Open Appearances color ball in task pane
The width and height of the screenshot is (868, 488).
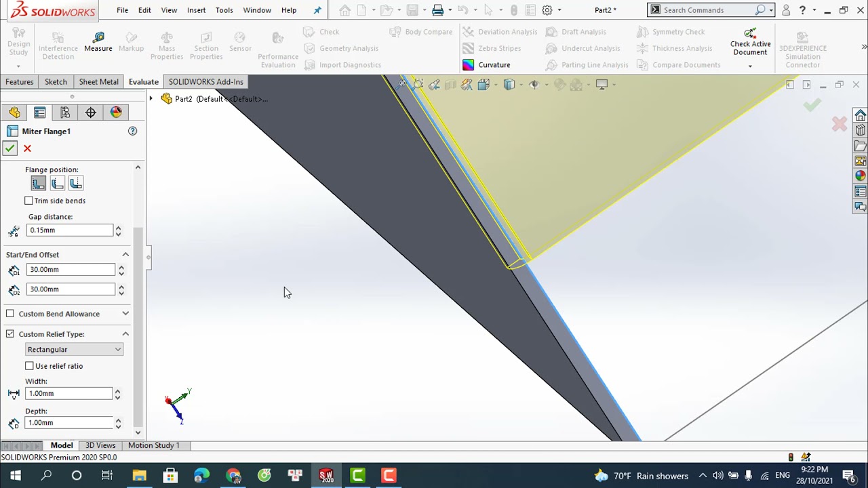pyautogui.click(x=860, y=176)
